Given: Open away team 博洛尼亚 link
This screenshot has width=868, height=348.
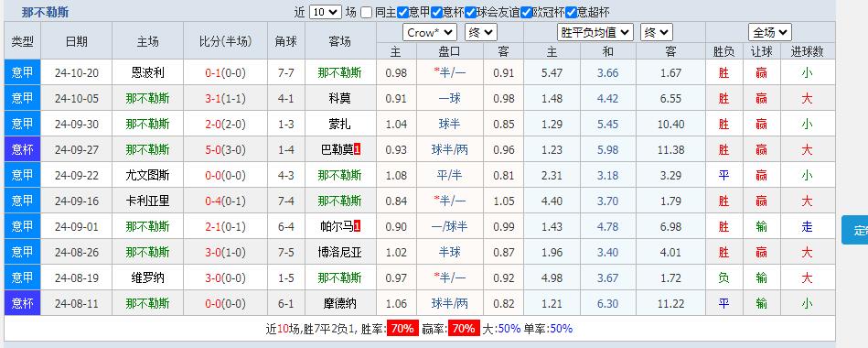Looking at the screenshot, I should 340,252.
